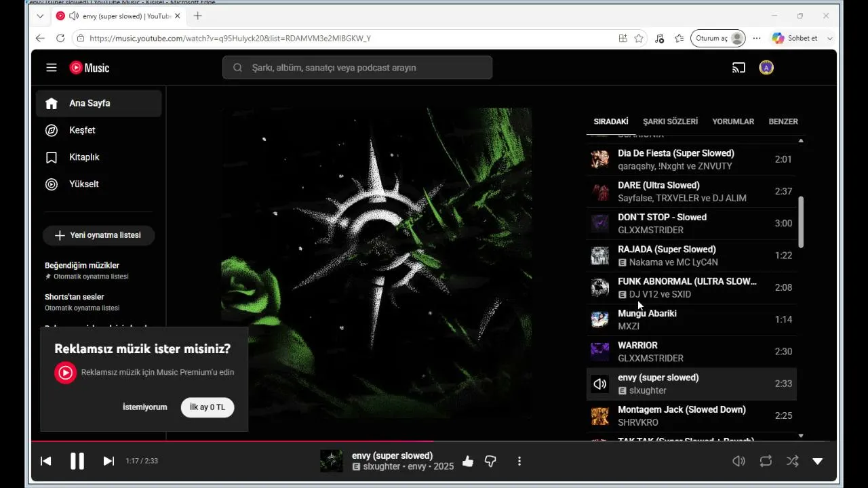The height and width of the screenshot is (488, 868).
Task: Toggle shuffle mode
Action: click(x=792, y=462)
